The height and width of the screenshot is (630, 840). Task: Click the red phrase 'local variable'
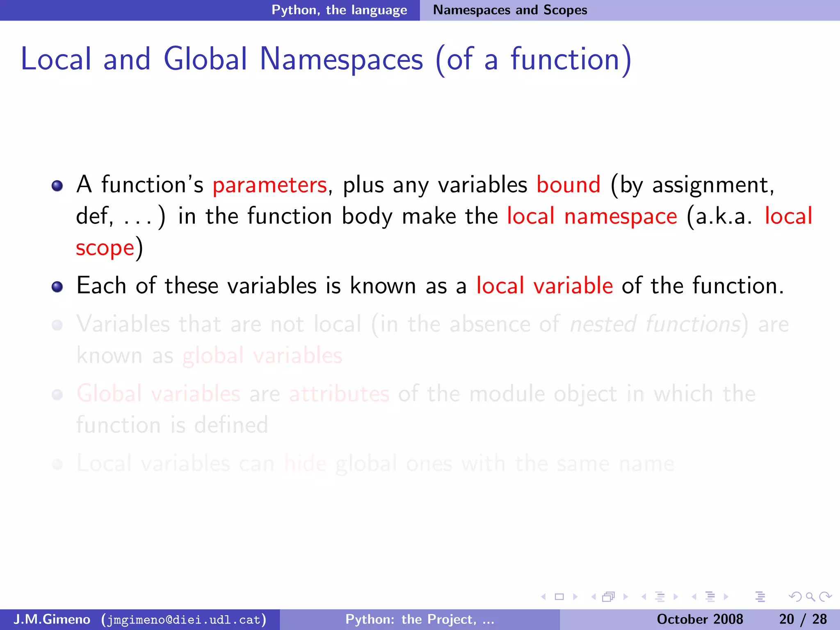point(545,285)
